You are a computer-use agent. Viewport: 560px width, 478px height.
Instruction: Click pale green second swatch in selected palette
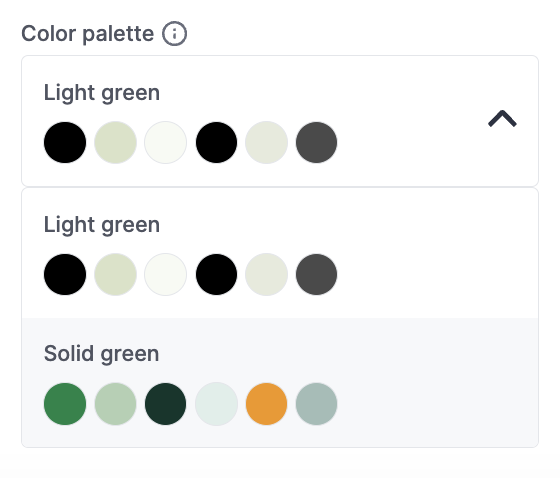[115, 143]
